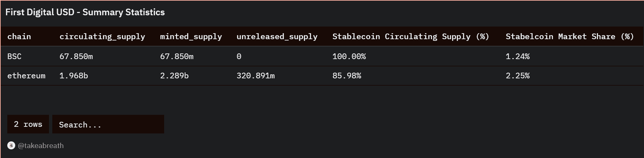Click the Search... input field
Image resolution: width=644 pixels, height=158 pixels.
click(108, 124)
